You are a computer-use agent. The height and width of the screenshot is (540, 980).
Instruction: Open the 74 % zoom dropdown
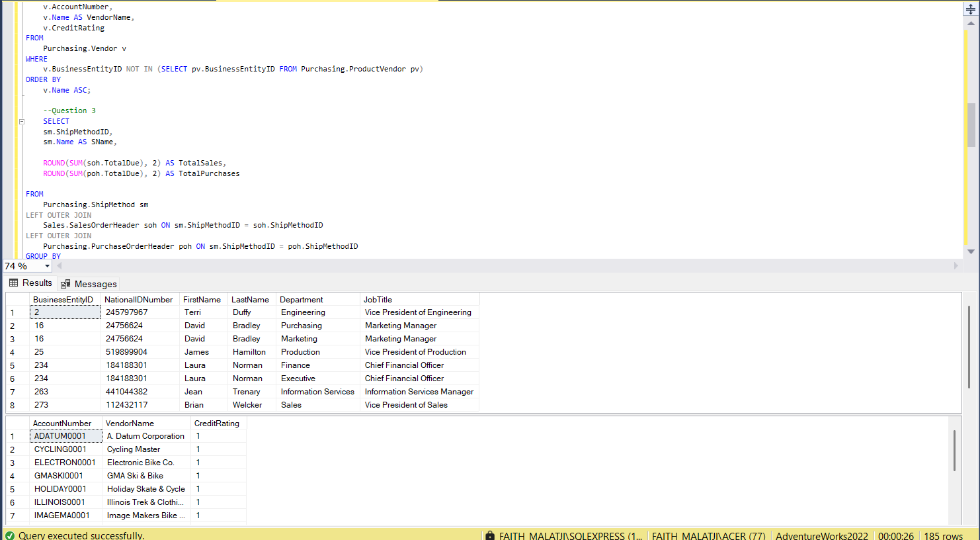click(47, 266)
